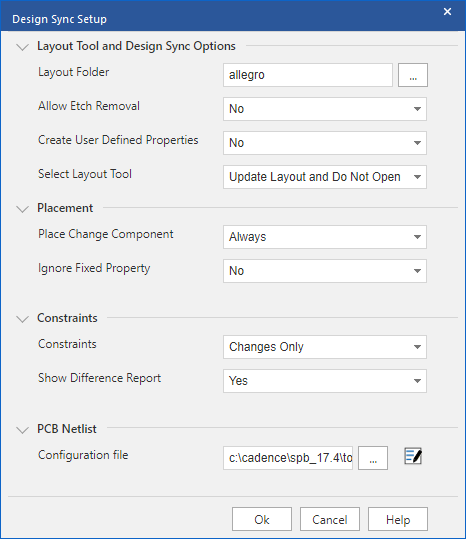466x539 pixels.
Task: Open the Place Change Component dropdown
Action: pyautogui.click(x=325, y=237)
